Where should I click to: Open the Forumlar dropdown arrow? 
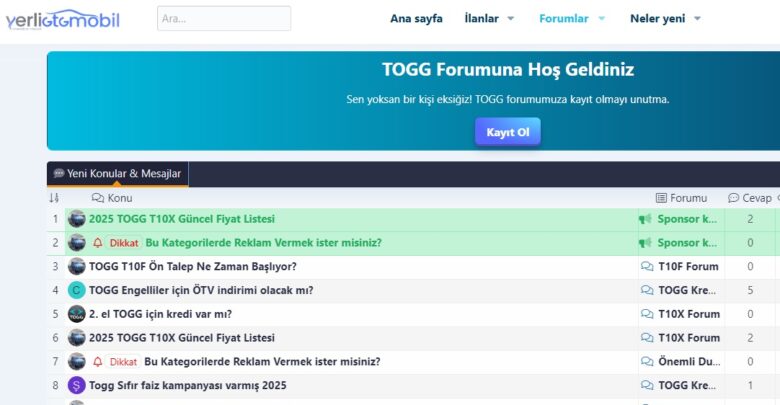602,18
